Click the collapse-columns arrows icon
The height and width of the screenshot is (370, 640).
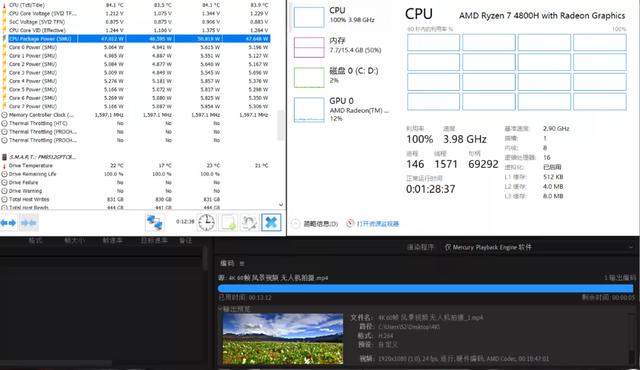click(x=29, y=223)
